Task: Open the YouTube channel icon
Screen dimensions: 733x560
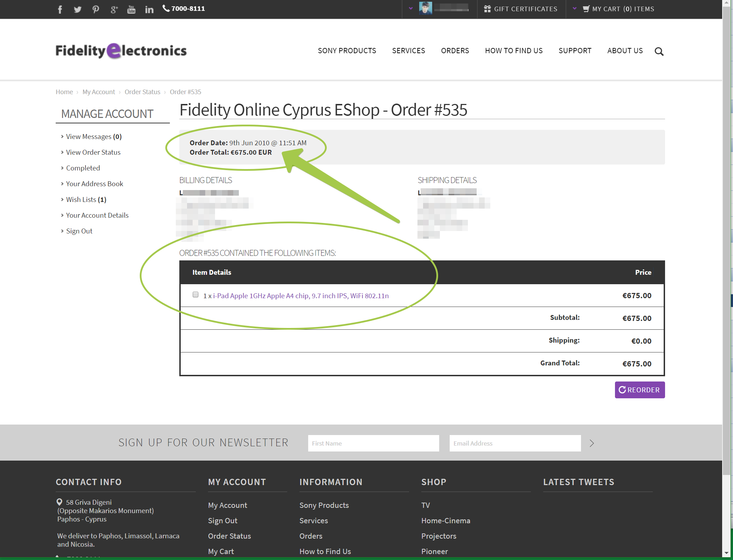Action: tap(131, 9)
